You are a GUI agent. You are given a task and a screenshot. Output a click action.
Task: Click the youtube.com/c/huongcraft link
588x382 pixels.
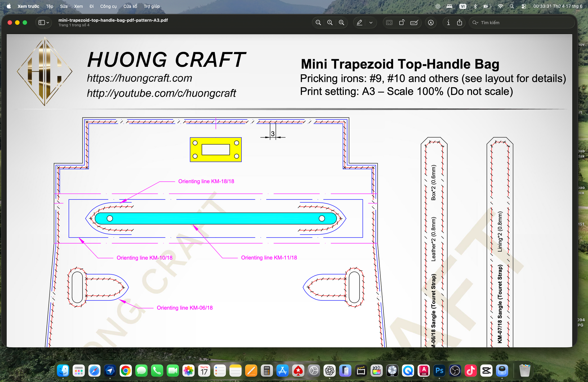[x=161, y=93]
